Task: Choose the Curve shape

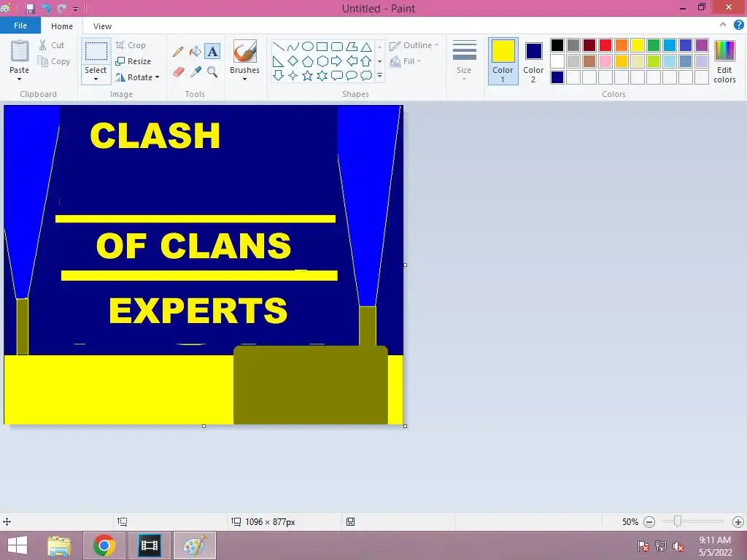Action: tap(293, 46)
